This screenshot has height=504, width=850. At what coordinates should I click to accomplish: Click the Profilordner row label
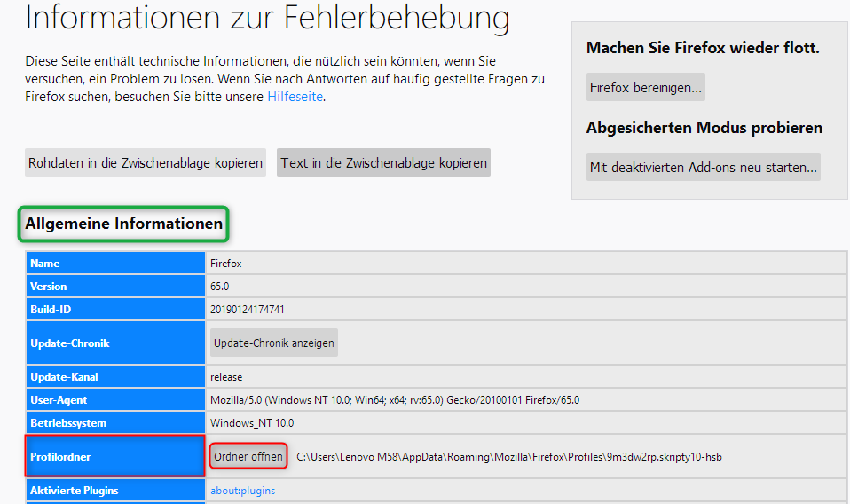tap(115, 456)
